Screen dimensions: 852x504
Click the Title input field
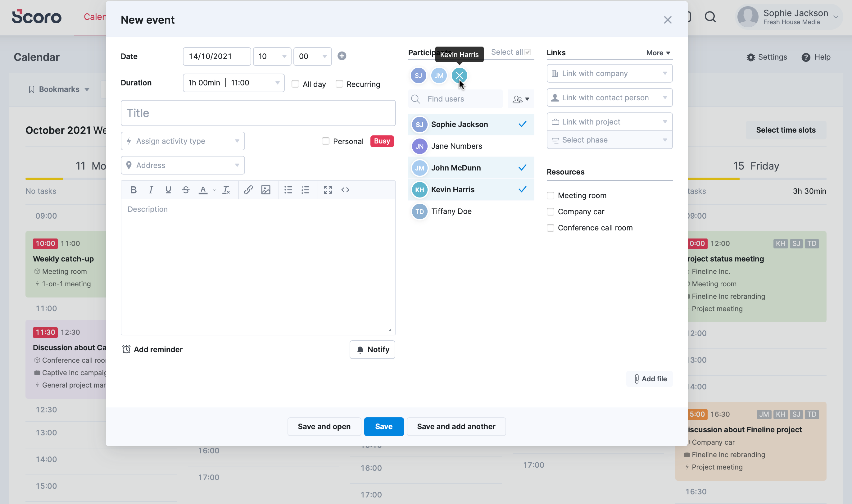click(258, 113)
